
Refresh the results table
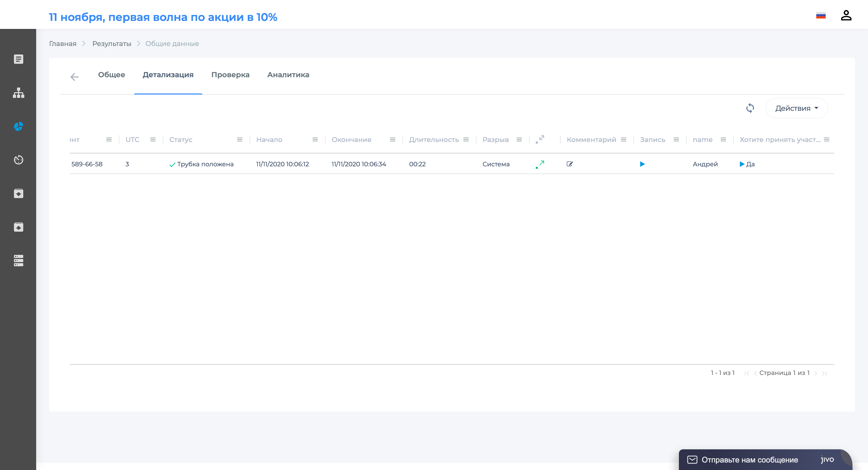[750, 108]
